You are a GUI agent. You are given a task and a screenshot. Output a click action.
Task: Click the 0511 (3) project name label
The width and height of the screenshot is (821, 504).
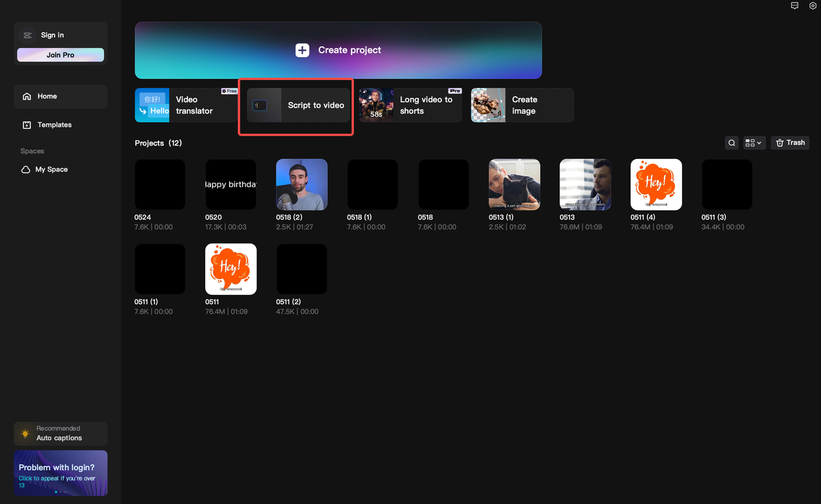[714, 217]
